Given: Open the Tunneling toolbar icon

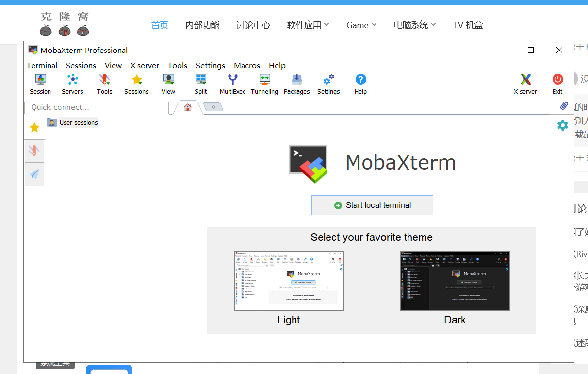Looking at the screenshot, I should 264,84.
